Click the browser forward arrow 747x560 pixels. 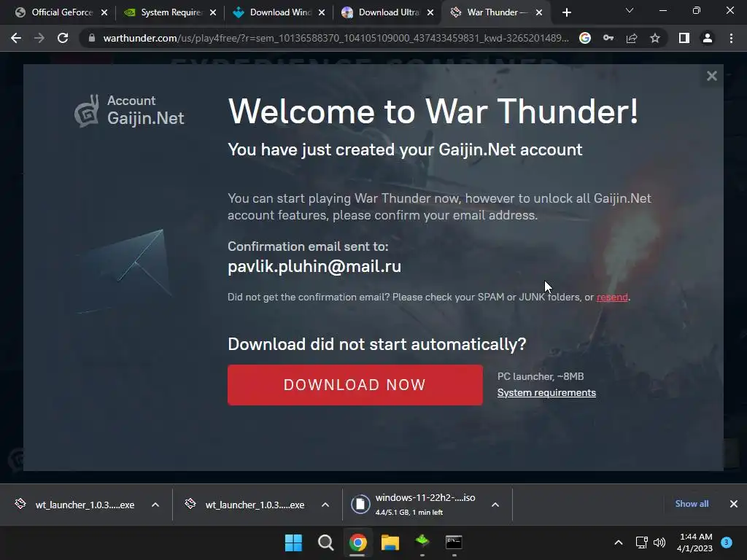(39, 38)
